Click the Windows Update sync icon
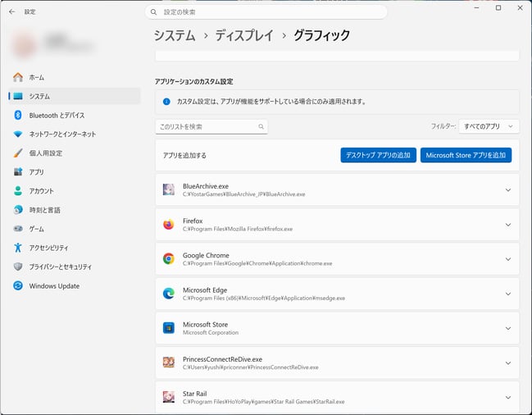Viewport: 532px width, 415px height. [18, 285]
